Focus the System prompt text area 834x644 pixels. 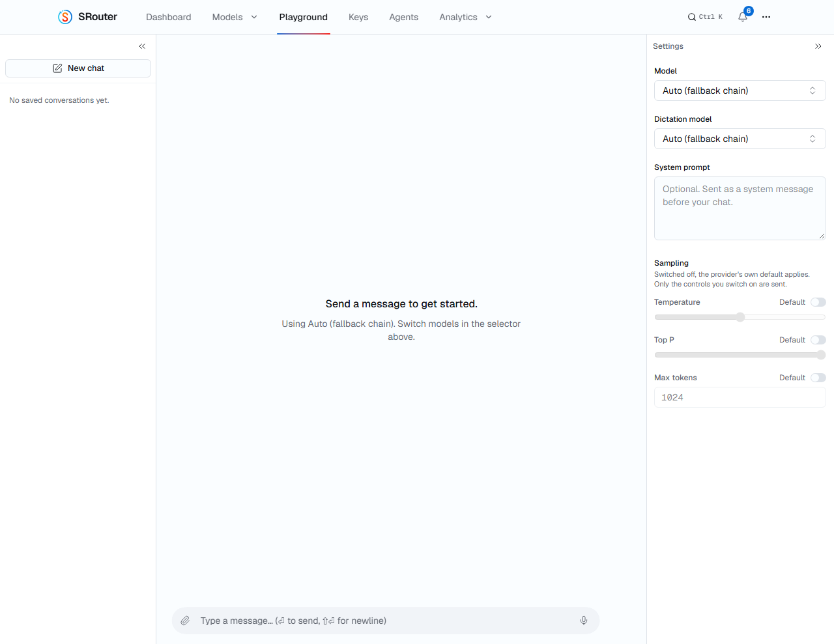coord(740,208)
